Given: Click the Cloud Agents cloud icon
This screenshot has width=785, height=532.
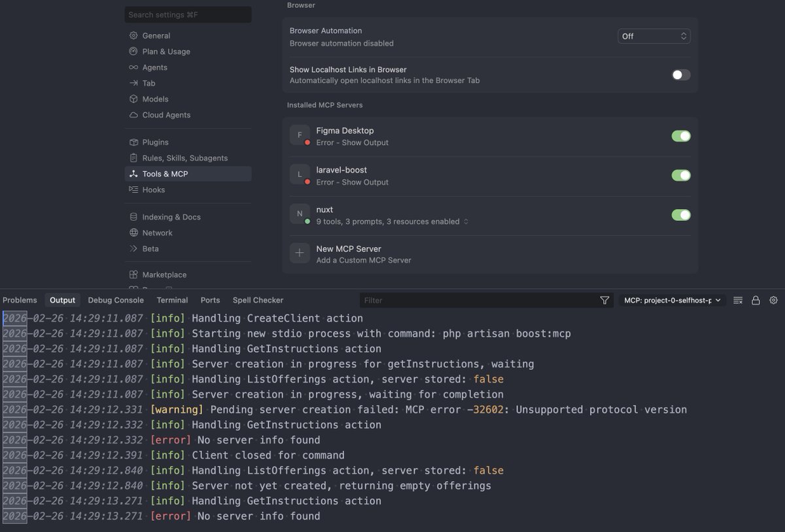Looking at the screenshot, I should (133, 115).
